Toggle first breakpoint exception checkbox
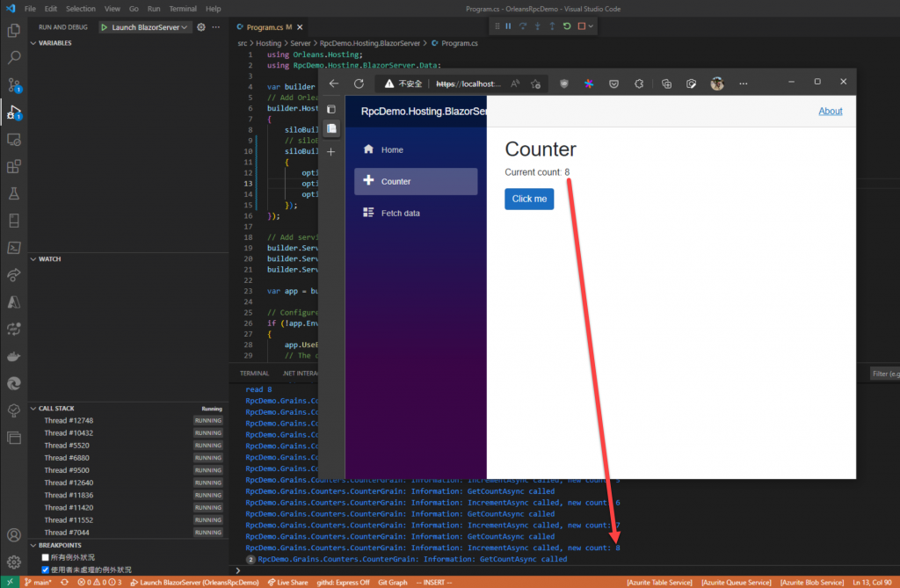Viewport: 900px width, 588px height. point(46,557)
